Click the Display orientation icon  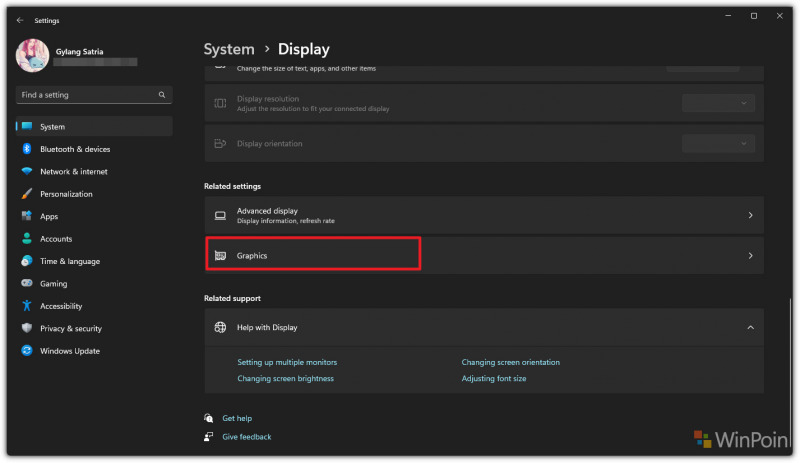220,143
